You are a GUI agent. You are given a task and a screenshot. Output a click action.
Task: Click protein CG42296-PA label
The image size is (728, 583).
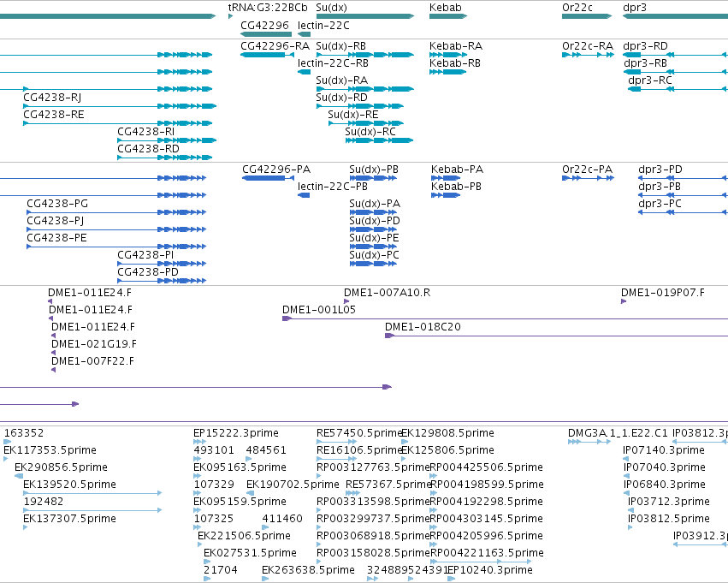pyautogui.click(x=276, y=170)
